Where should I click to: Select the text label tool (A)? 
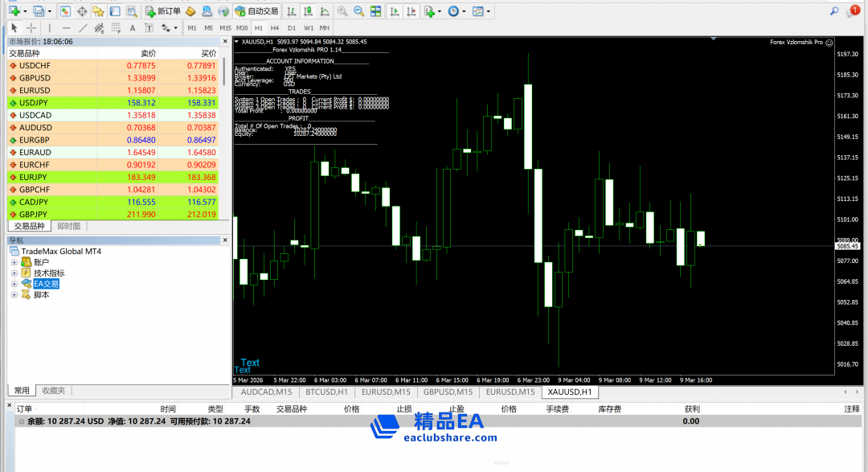pos(132,28)
